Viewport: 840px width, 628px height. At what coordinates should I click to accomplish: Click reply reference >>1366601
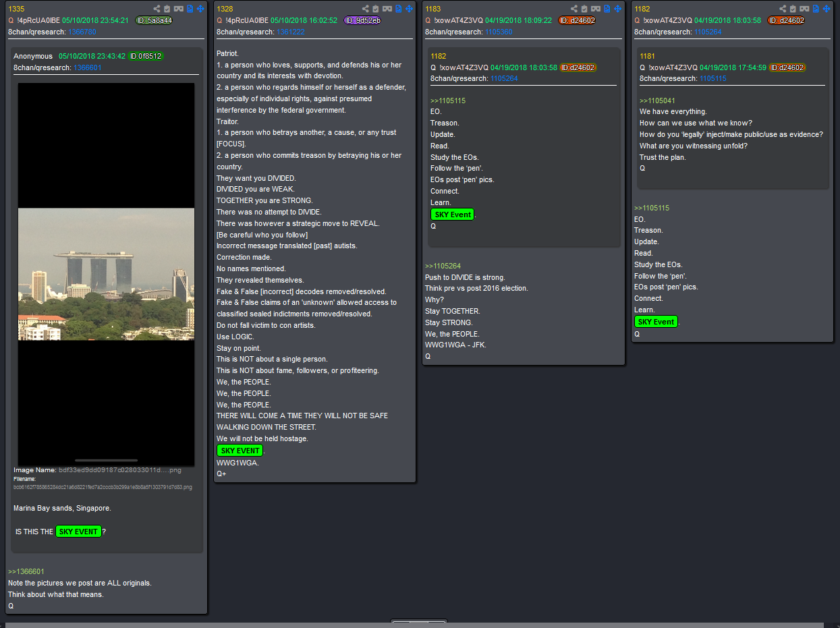(x=26, y=571)
